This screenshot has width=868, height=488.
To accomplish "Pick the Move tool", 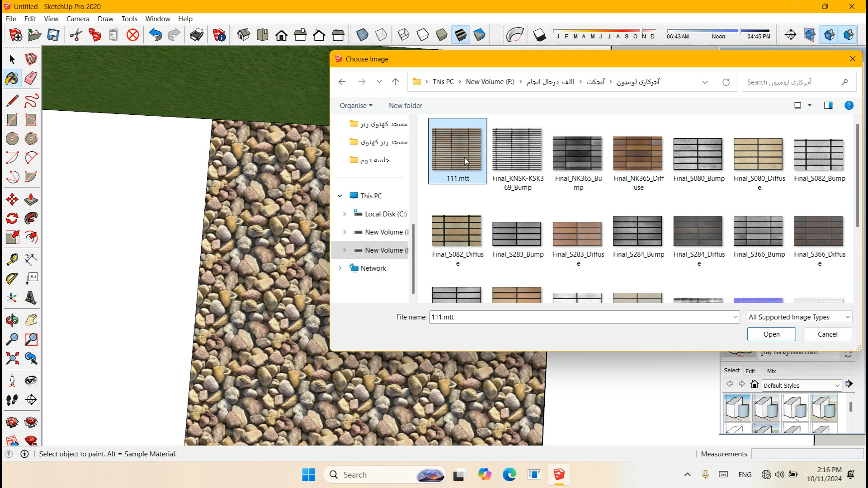I will (x=12, y=199).
